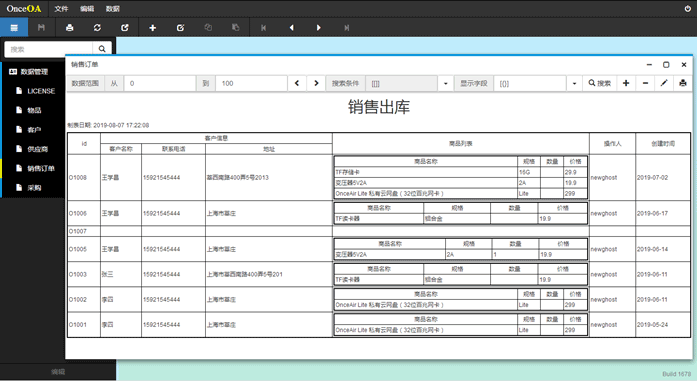Screen dimensions: 697x381
Task: Click the minus icon in window toolbar
Action: click(x=645, y=83)
